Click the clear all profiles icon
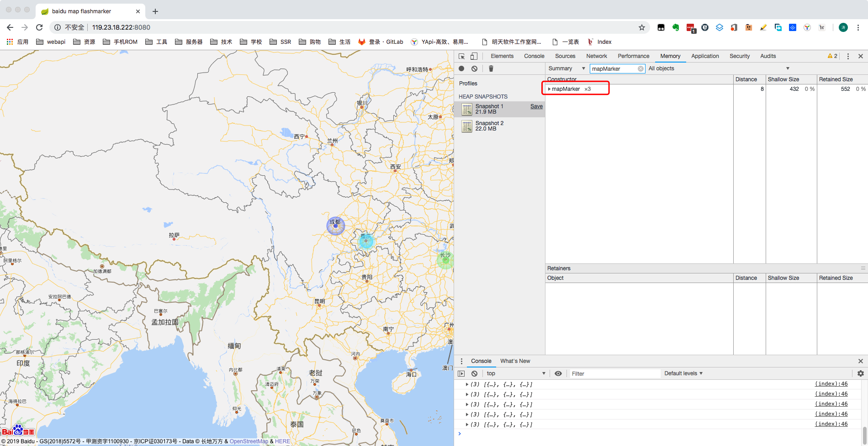 click(x=475, y=68)
